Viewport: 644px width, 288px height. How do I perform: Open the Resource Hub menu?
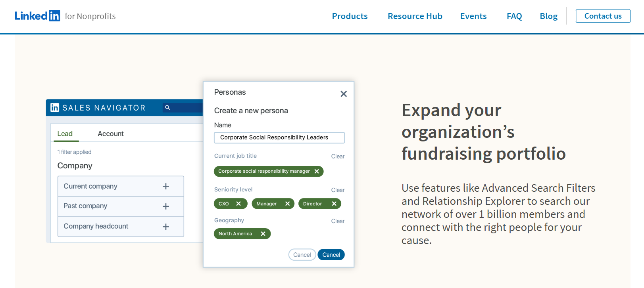click(x=415, y=16)
